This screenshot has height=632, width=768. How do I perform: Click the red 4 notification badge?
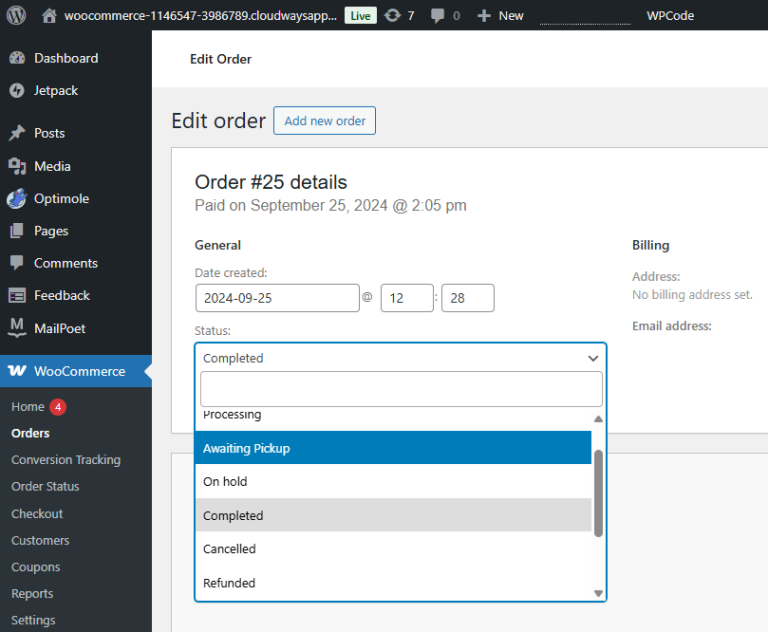(58, 407)
